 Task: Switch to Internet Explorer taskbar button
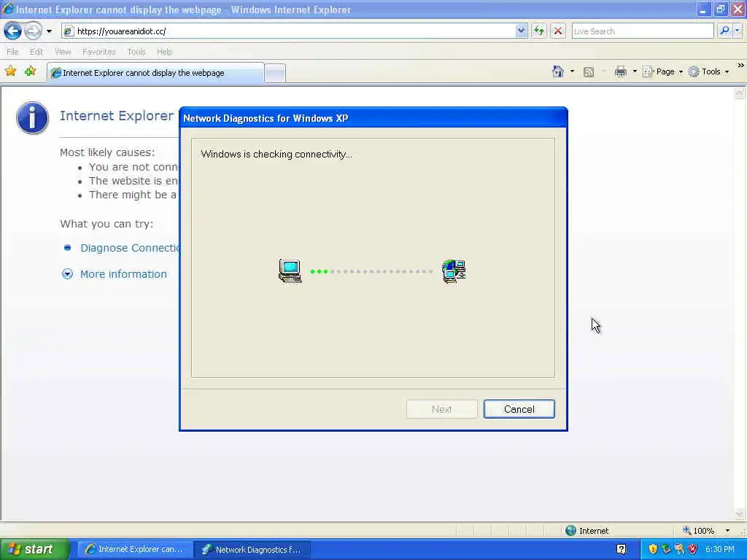pos(135,550)
